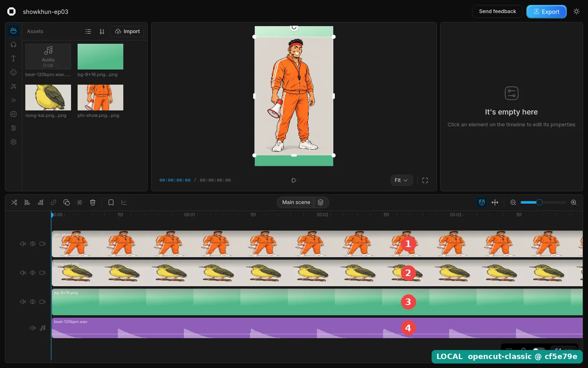Delete selection with the trash icon
This screenshot has width=588, height=368.
[x=93, y=202]
